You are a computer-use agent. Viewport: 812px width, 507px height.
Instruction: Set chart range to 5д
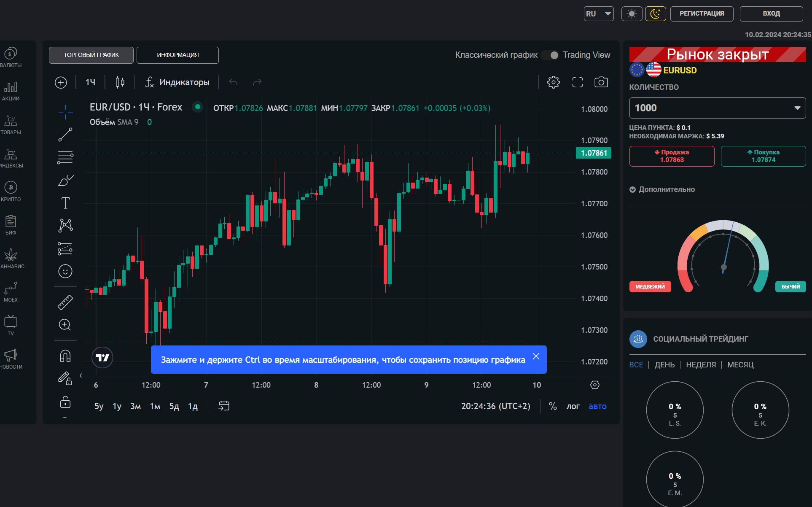coord(174,406)
